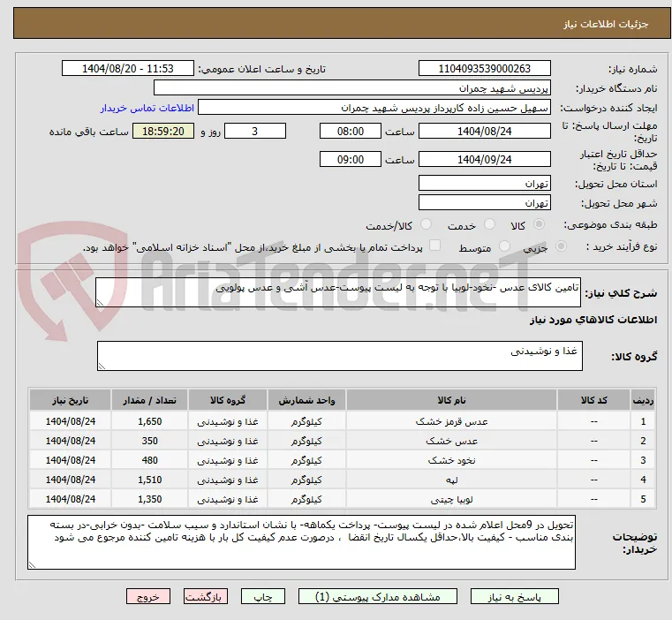Click the general description textarea شرح کلی نیاز
Screen dimensions: 672x620
337,292
